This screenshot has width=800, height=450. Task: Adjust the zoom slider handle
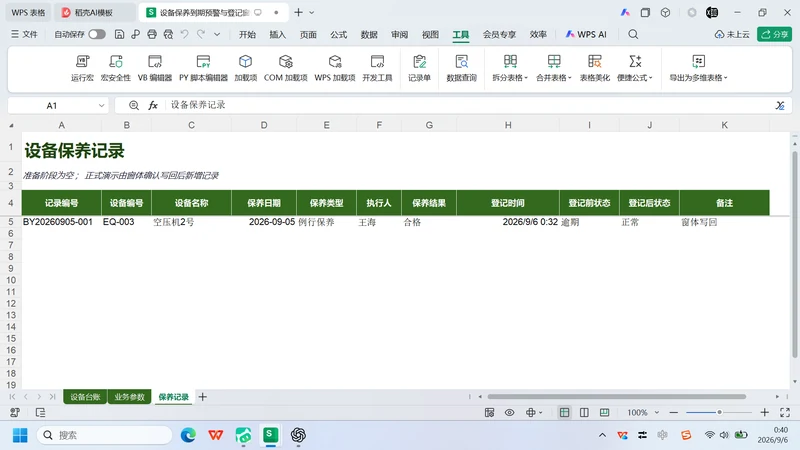pyautogui.click(x=719, y=412)
